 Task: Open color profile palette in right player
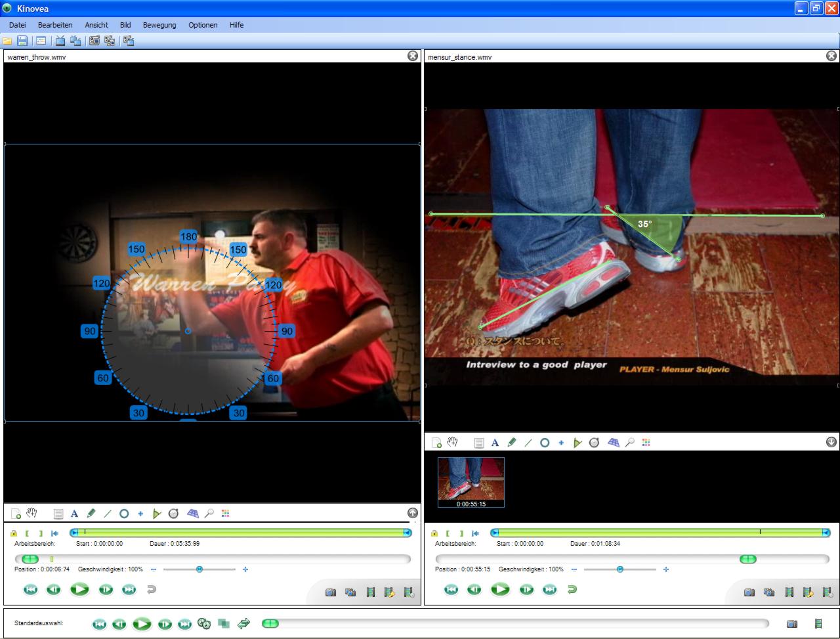tap(646, 443)
